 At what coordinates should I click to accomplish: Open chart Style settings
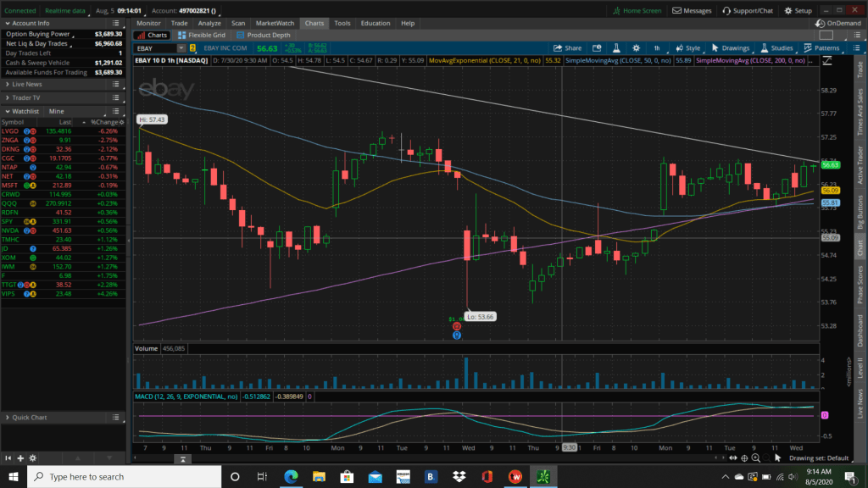point(687,48)
